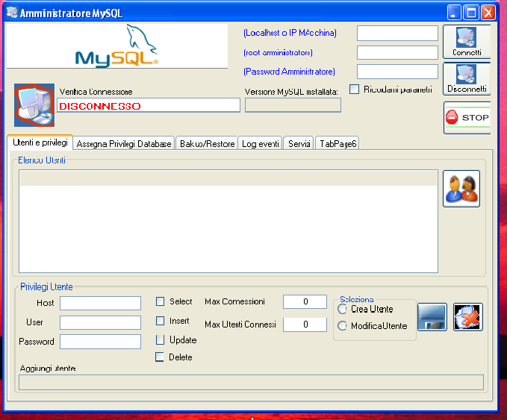
Task: Click the Elenco Utenti list box
Action: click(228, 222)
